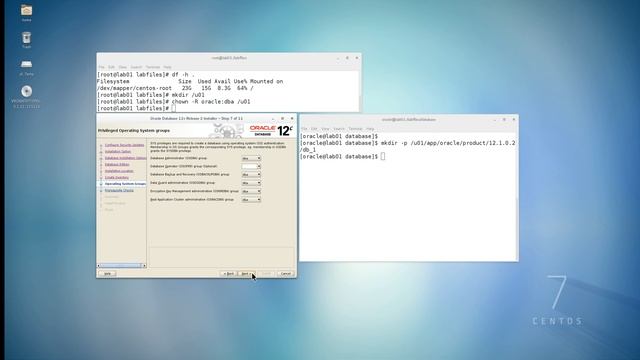The height and width of the screenshot is (360, 640).
Task: Click the Oracle 12c Database logo
Action: tap(271, 131)
